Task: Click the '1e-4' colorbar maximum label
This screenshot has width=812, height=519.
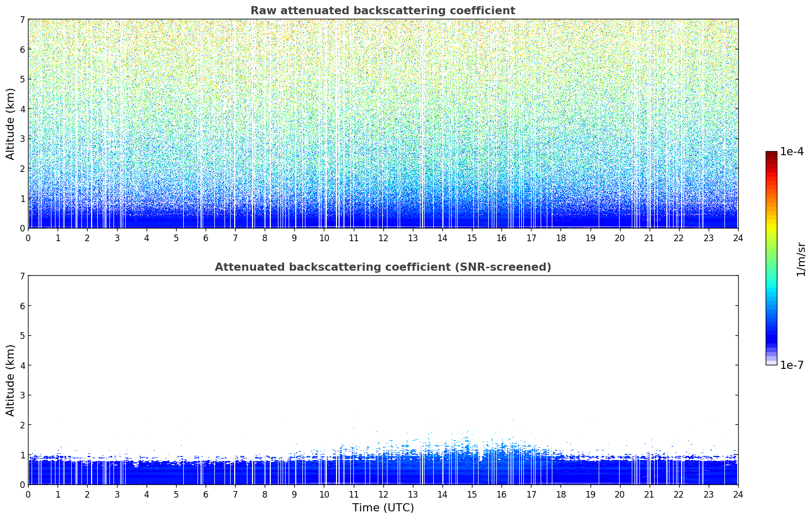Action: click(x=792, y=152)
